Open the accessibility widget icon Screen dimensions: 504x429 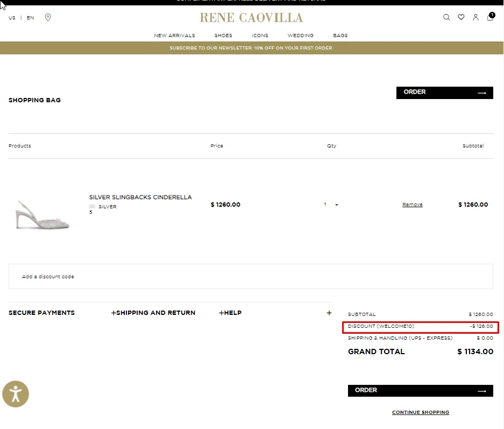pyautogui.click(x=16, y=394)
